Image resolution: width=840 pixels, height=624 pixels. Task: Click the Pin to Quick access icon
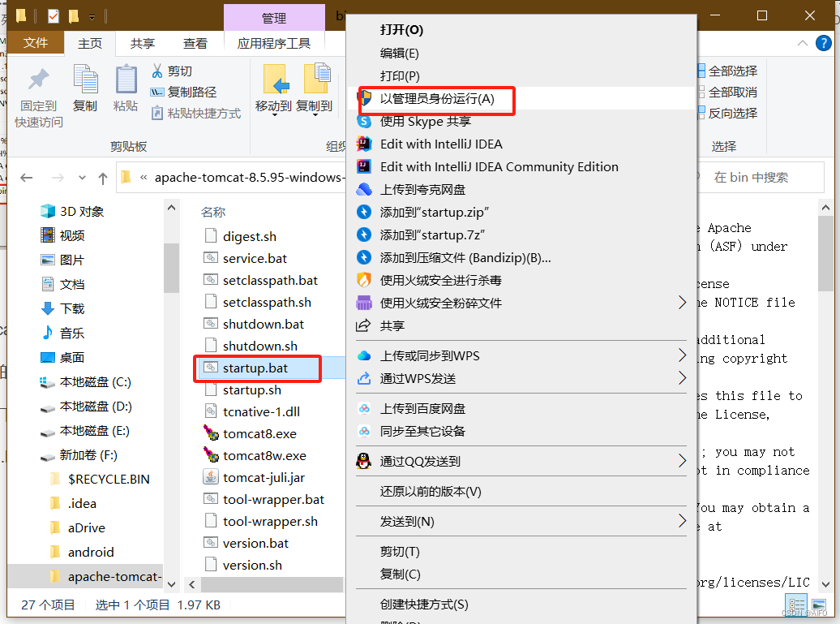tap(39, 79)
